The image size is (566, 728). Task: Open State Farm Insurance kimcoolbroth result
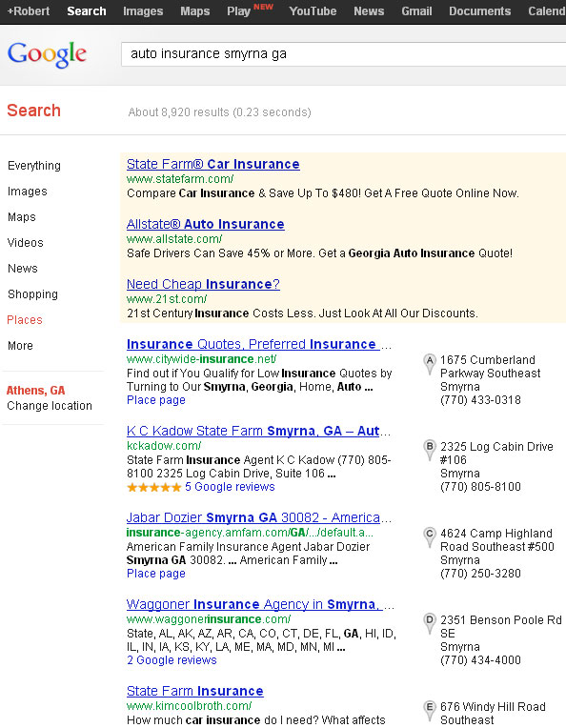click(x=195, y=691)
